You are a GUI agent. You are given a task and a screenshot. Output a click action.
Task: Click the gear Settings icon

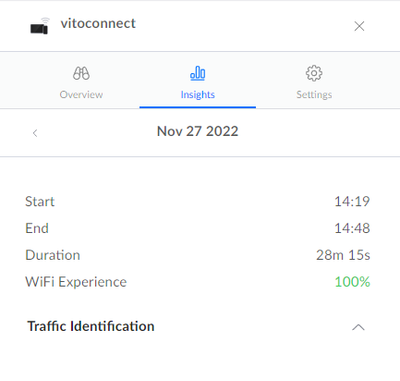pos(314,73)
